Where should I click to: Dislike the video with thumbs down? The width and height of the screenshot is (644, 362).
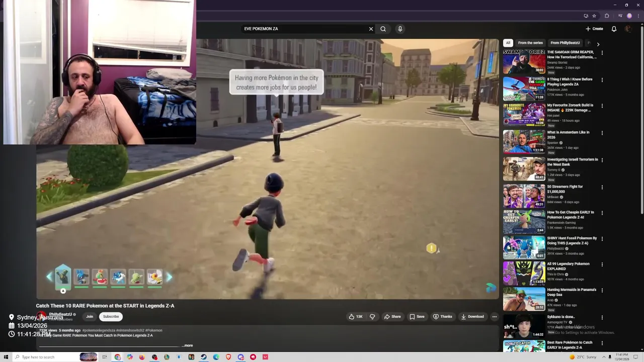coord(372,316)
